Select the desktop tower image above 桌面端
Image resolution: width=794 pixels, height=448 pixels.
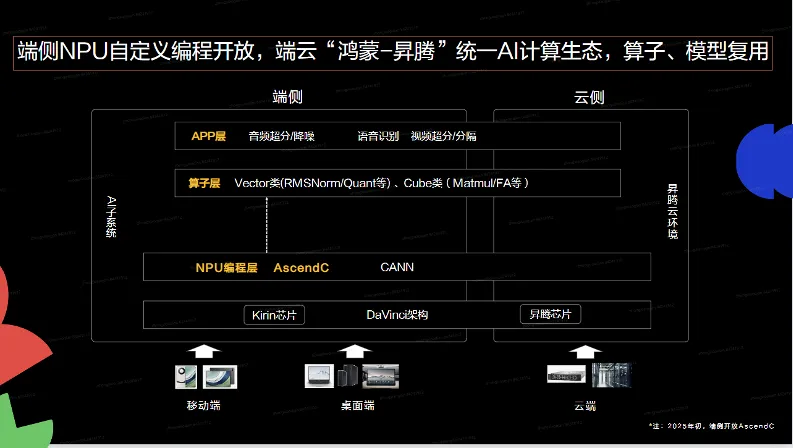348,376
